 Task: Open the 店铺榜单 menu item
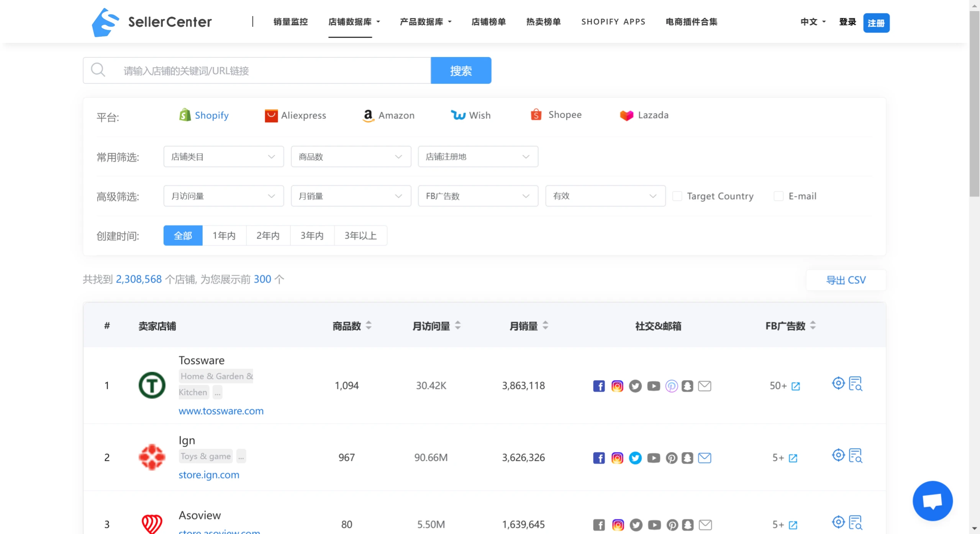click(x=488, y=22)
